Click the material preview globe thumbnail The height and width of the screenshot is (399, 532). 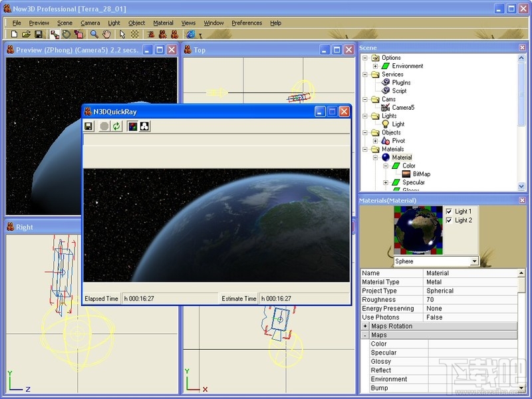click(418, 230)
